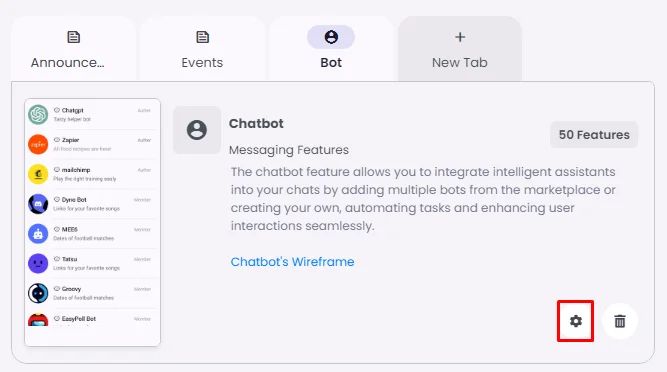Open Chatbot settings gear icon
The height and width of the screenshot is (372, 667).
point(576,321)
